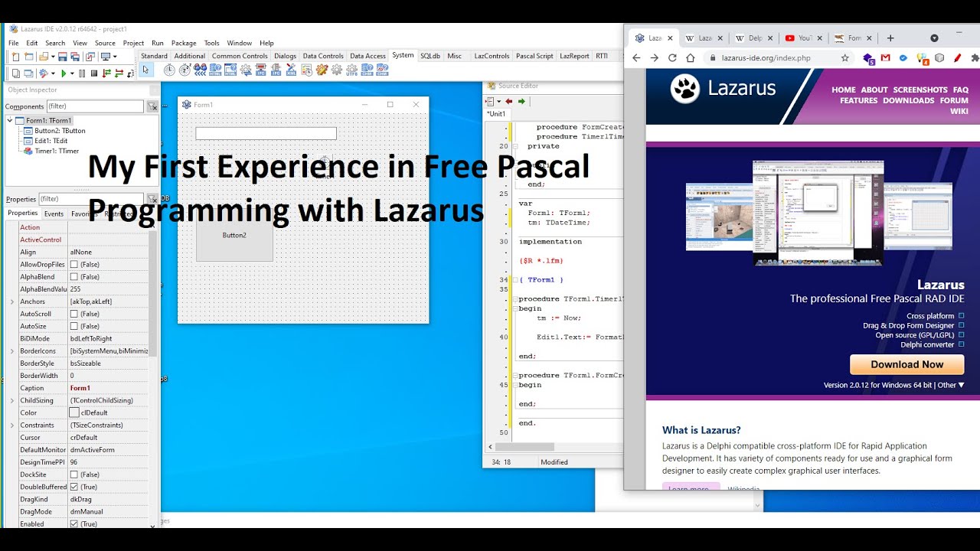This screenshot has height=551, width=980.
Task: Click the Save (floppy disk) toolbar icon
Action: pos(63,57)
